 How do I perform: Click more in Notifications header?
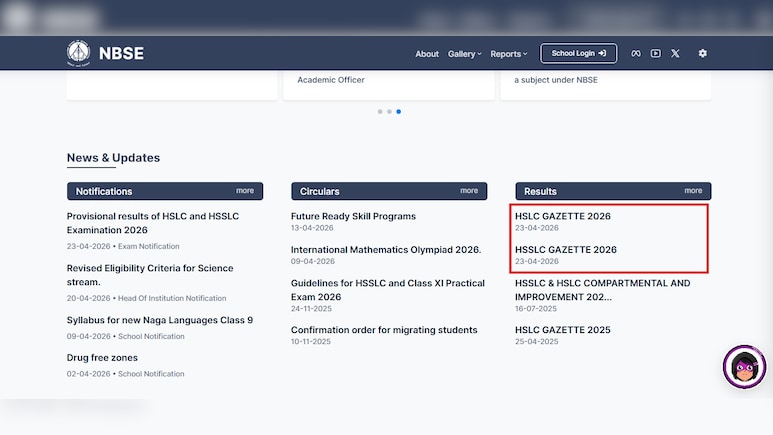click(x=245, y=190)
